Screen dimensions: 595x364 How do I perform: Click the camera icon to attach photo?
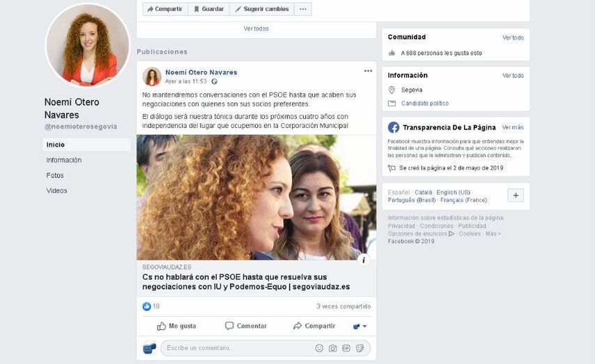point(332,348)
